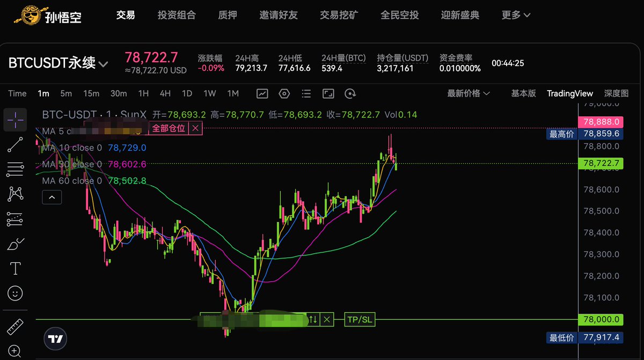644x360 pixels.
Task: Switch to the 基本版 chart tab
Action: pyautogui.click(x=523, y=93)
